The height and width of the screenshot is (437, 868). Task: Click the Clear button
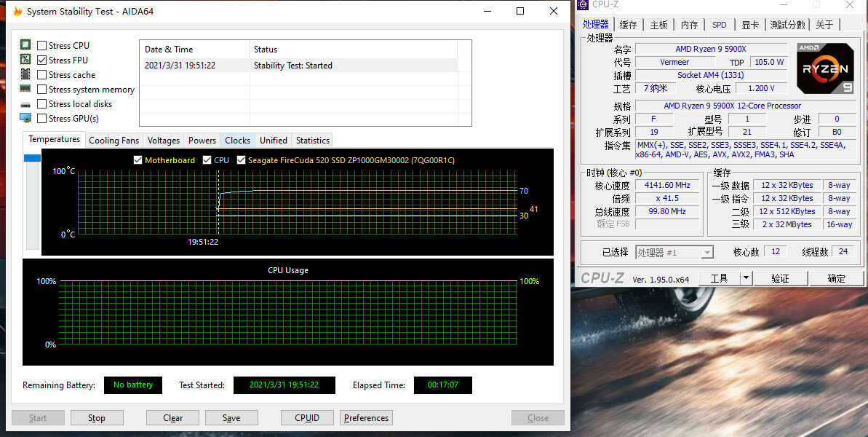[172, 418]
